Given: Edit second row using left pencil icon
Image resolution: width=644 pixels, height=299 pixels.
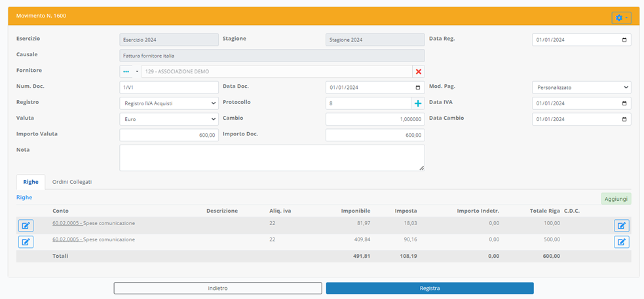Looking at the screenshot, I should (26, 242).
